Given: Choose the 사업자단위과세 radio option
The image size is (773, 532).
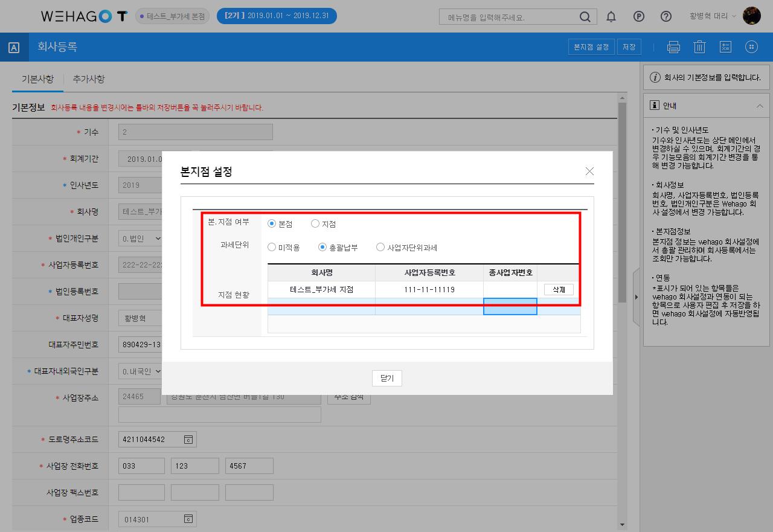Looking at the screenshot, I should tap(380, 247).
